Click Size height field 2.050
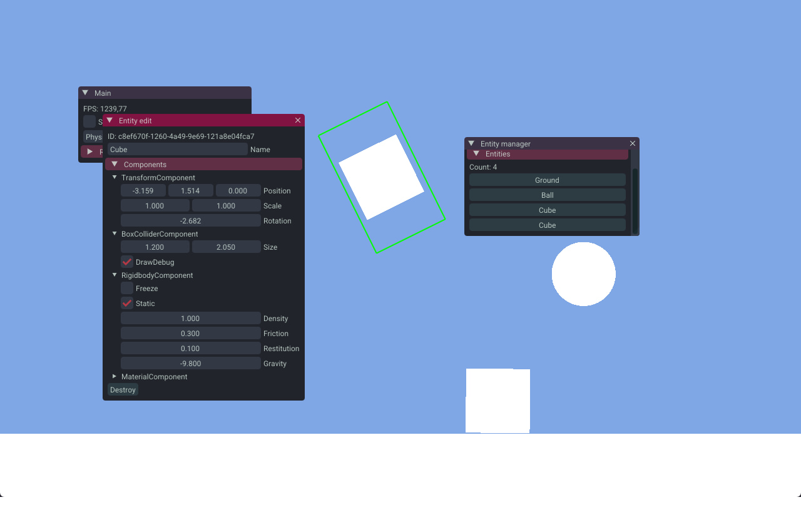Image resolution: width=801 pixels, height=532 pixels. coord(227,247)
